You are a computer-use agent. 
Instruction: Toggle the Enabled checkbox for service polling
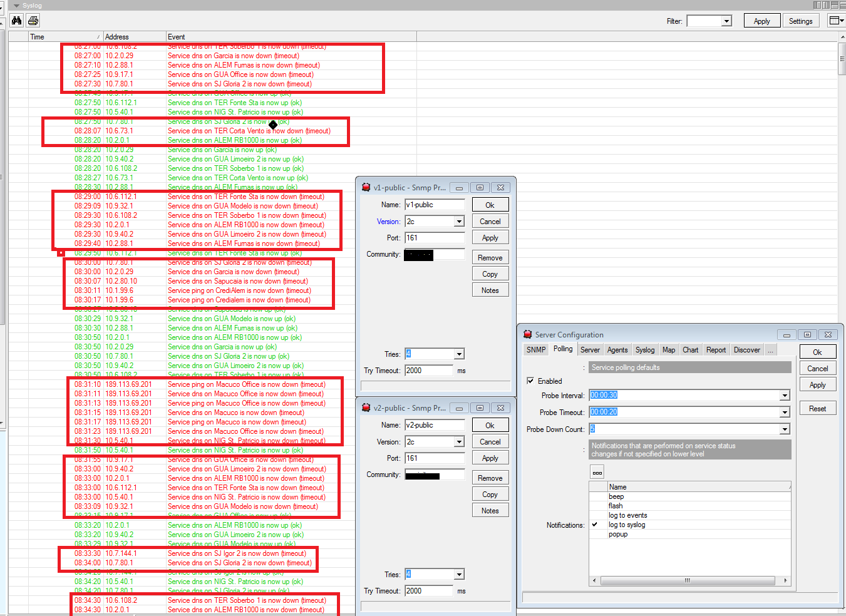tap(530, 381)
